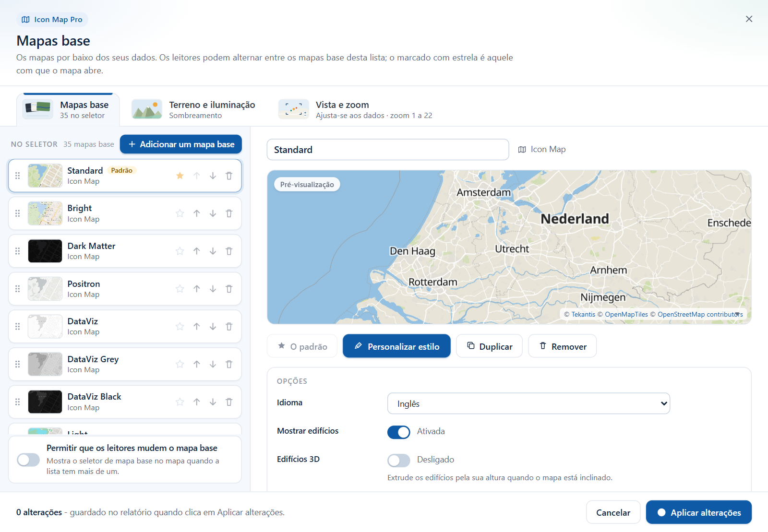The image size is (768, 532).
Task: Select the DataViz Black row label
Action: point(94,397)
